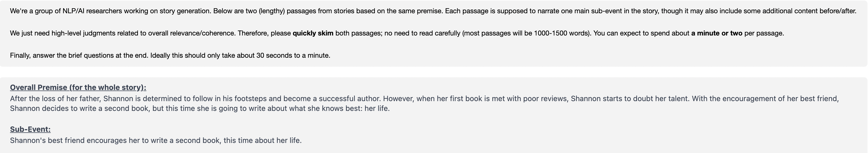This screenshot has width=868, height=153.
Task: Click the "both passages; no need to read carefully" text
Action: click(398, 33)
